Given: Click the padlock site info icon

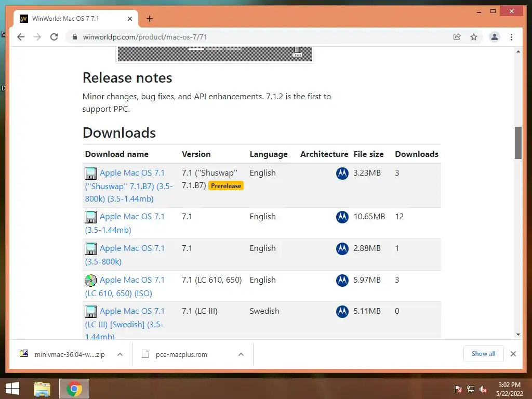Looking at the screenshot, I should 75,37.
